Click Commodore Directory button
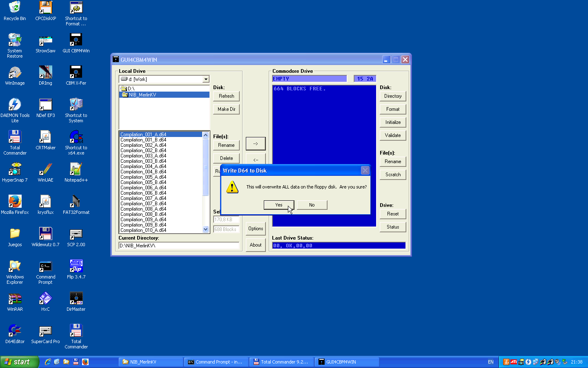Screen dimensions: 588x368 (393, 96)
